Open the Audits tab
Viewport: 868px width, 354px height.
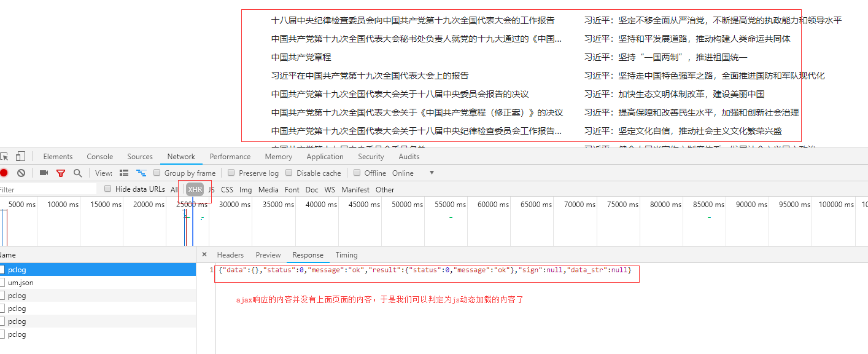409,157
